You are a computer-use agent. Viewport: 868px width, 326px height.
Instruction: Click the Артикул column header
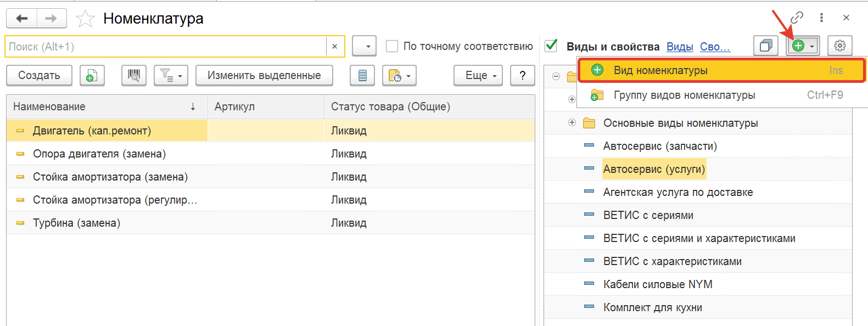[266, 106]
